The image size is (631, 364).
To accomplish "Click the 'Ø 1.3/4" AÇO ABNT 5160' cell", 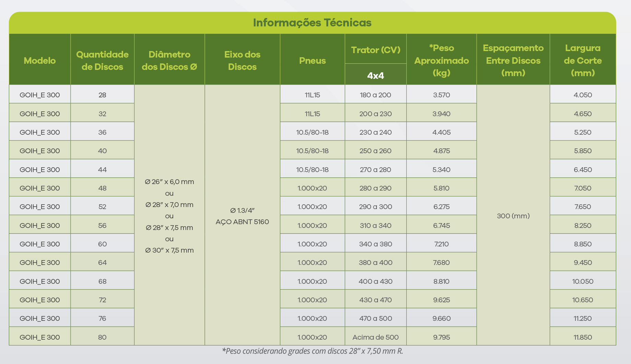I will (x=242, y=216).
